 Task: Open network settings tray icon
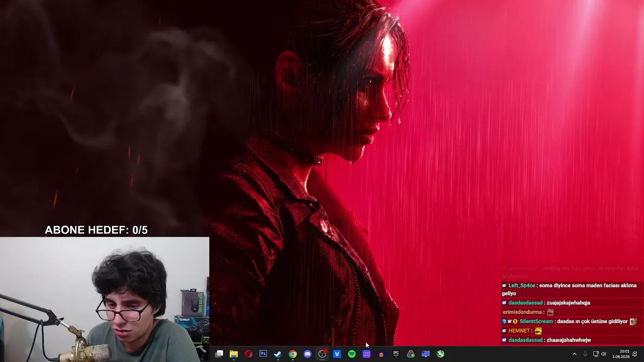click(596, 354)
